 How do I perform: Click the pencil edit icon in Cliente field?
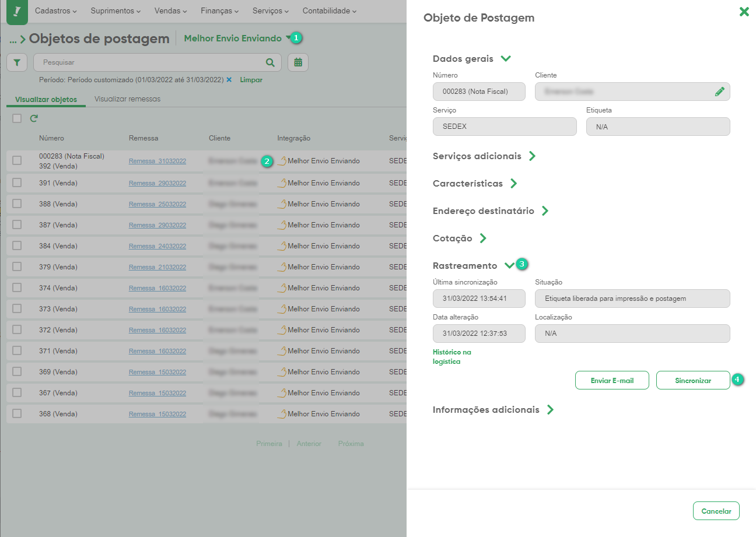pos(719,92)
